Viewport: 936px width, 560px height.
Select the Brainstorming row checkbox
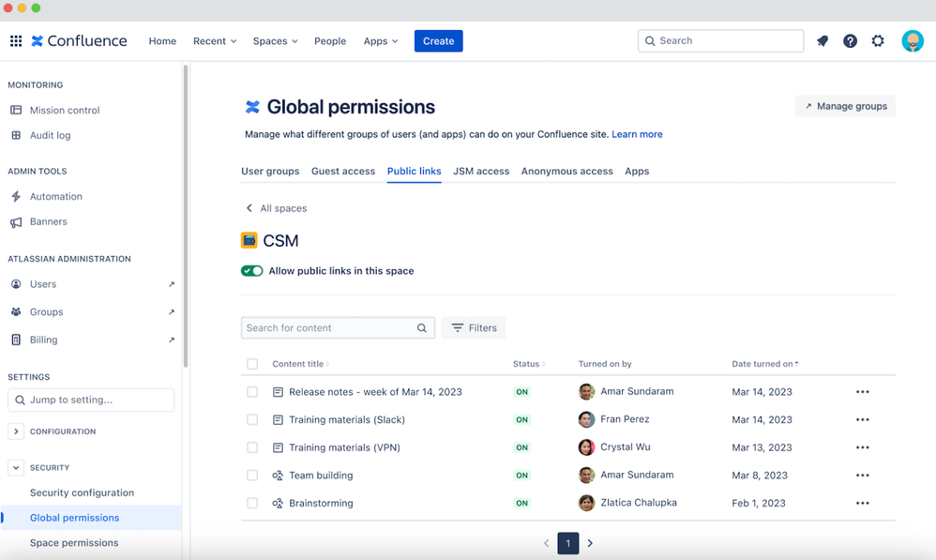coord(252,503)
